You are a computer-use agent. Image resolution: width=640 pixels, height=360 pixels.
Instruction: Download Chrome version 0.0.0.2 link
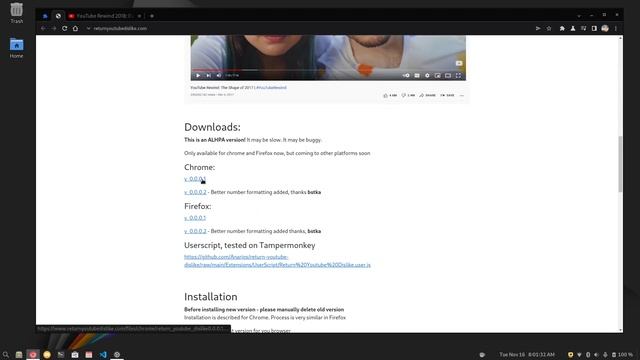pyautogui.click(x=195, y=192)
